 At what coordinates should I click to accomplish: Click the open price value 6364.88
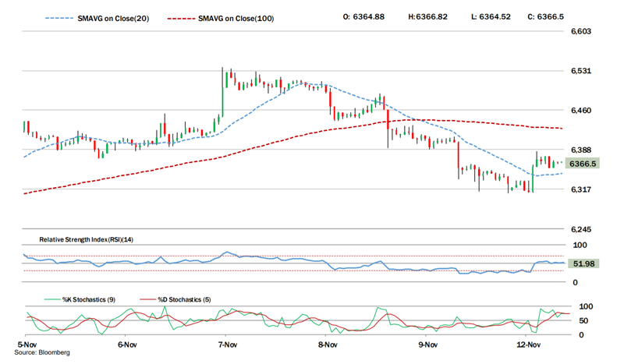point(363,16)
